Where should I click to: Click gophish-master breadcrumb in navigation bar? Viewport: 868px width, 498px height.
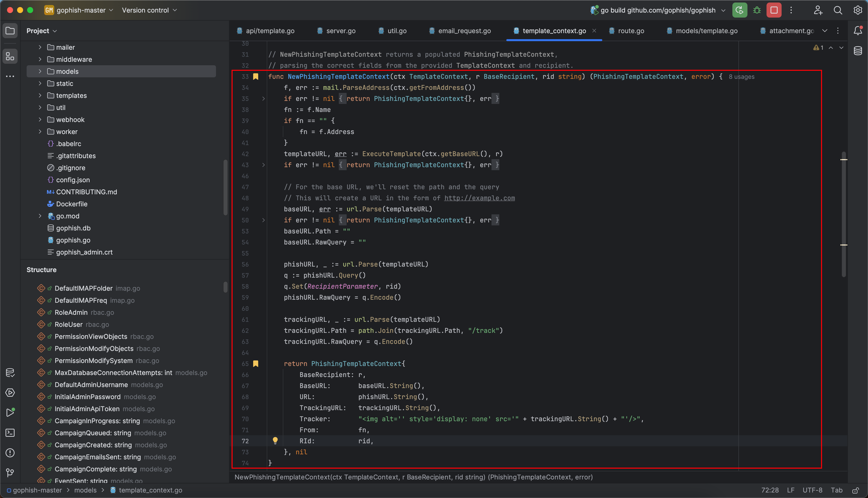click(34, 490)
